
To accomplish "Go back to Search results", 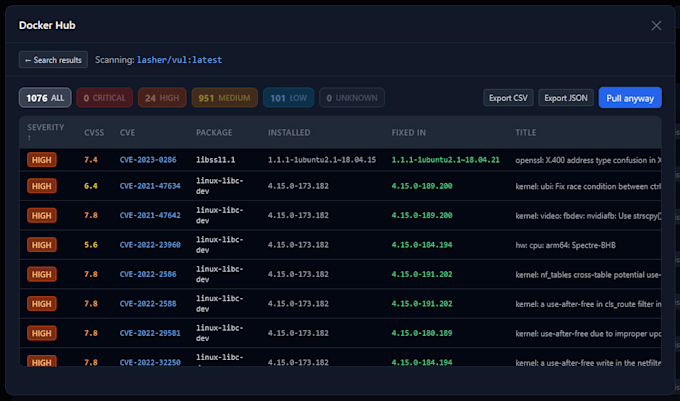I will pyautogui.click(x=53, y=60).
